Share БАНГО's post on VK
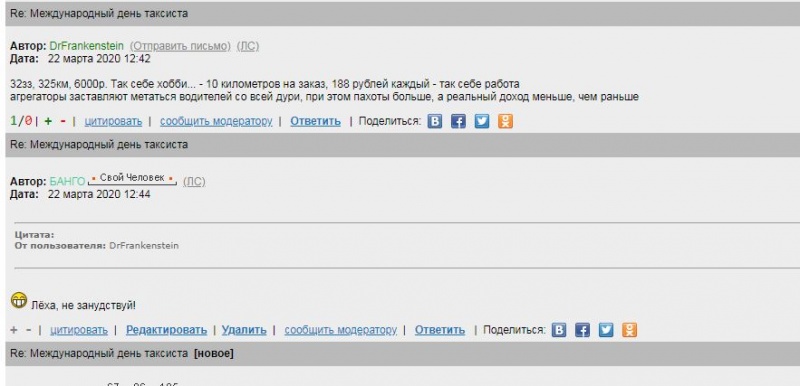 559,330
